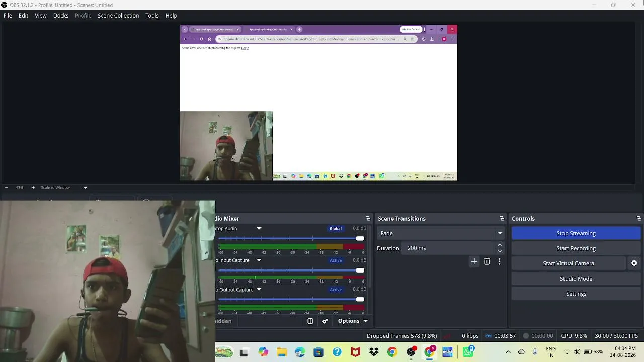Pop out the Scene Transitions dock
Viewport: 644px width, 362px height.
(502, 219)
